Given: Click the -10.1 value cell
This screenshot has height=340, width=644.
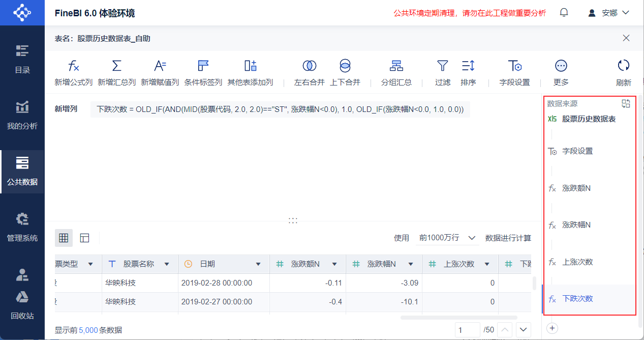Looking at the screenshot, I should pyautogui.click(x=384, y=302).
